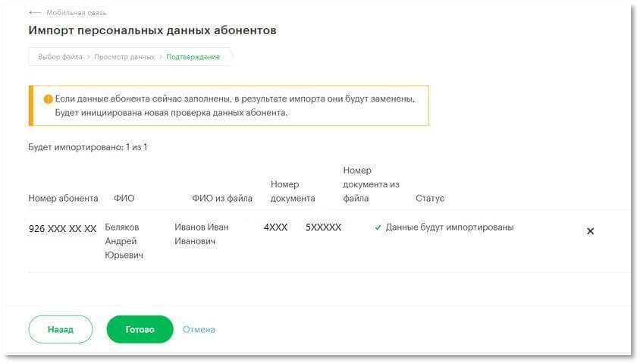This screenshot has width=640, height=364.
Task: Select the Подтверждение step
Action: 193,57
